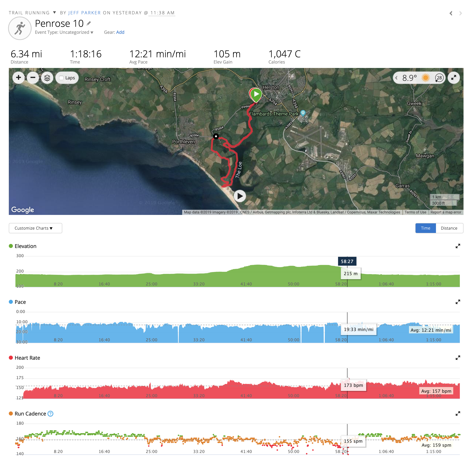Switch charts to Time view
Screen dimensions: 476x464
click(x=425, y=228)
